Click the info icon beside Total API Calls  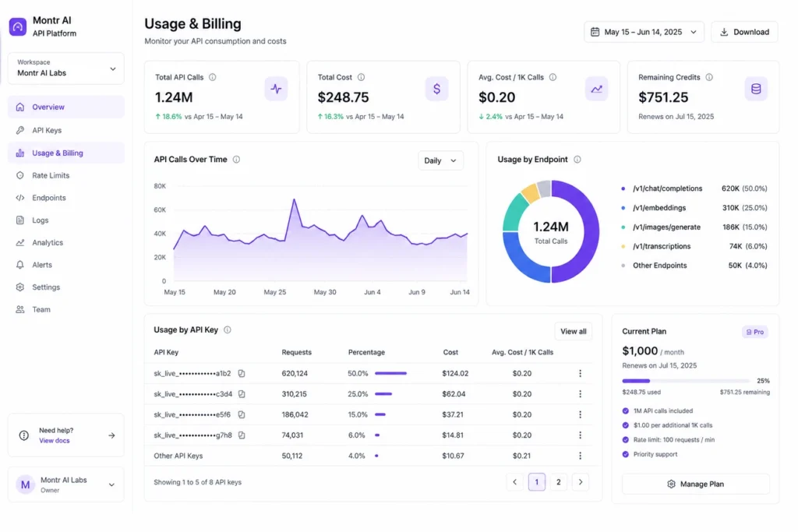[212, 77]
